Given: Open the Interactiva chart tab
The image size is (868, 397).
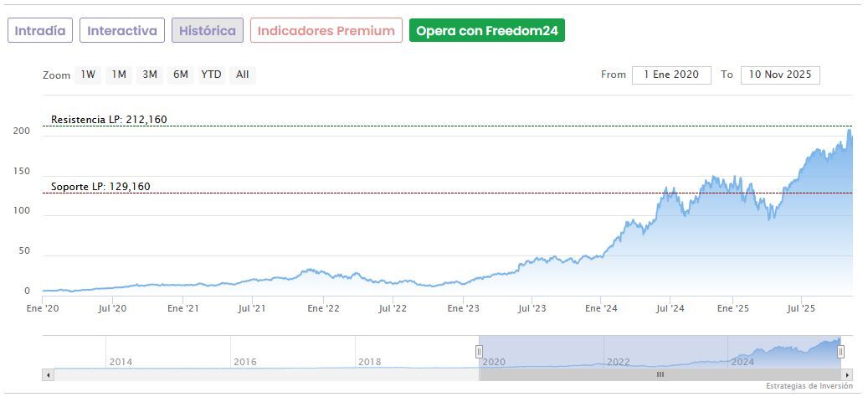Looking at the screenshot, I should 122,30.
